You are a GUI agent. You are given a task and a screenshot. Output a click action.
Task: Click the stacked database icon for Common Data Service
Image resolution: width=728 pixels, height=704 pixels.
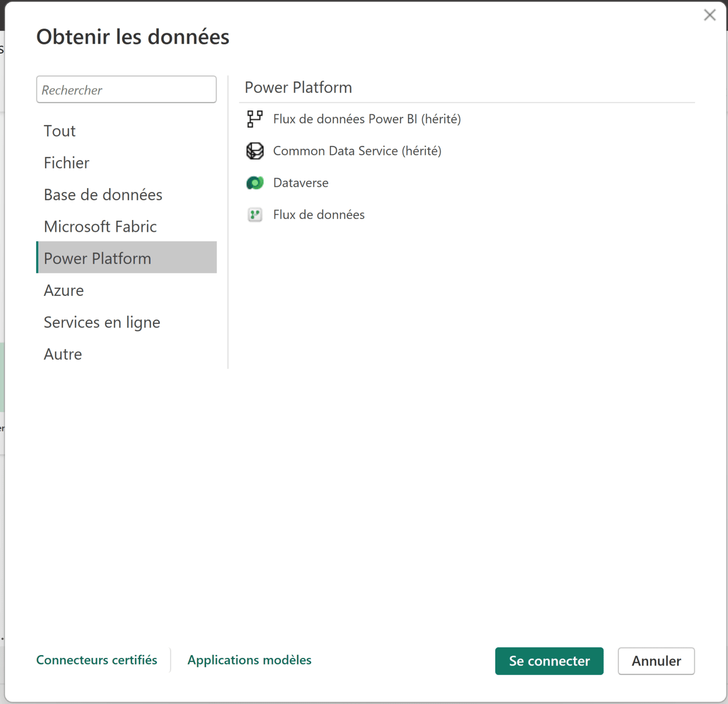(x=255, y=151)
